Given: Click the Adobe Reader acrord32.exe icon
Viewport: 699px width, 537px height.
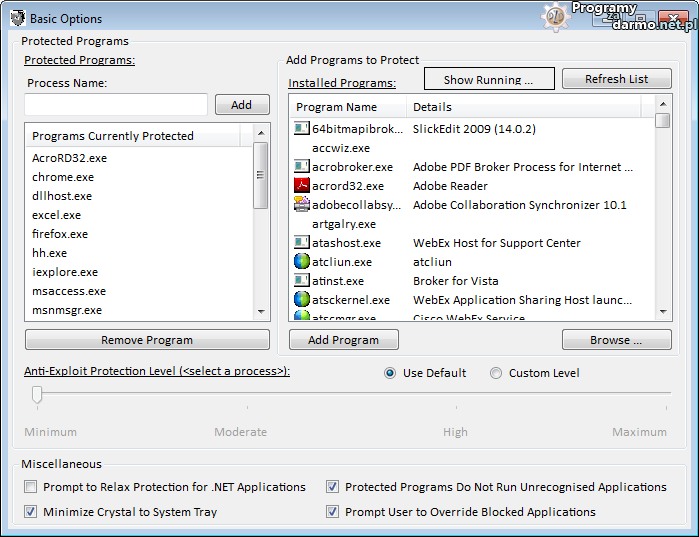Looking at the screenshot, I should click(x=302, y=186).
